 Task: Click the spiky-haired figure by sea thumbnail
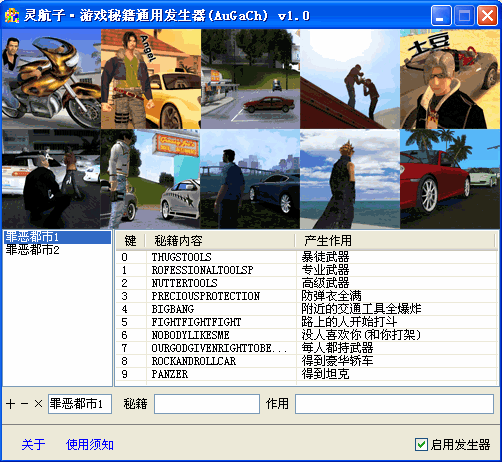(350, 179)
